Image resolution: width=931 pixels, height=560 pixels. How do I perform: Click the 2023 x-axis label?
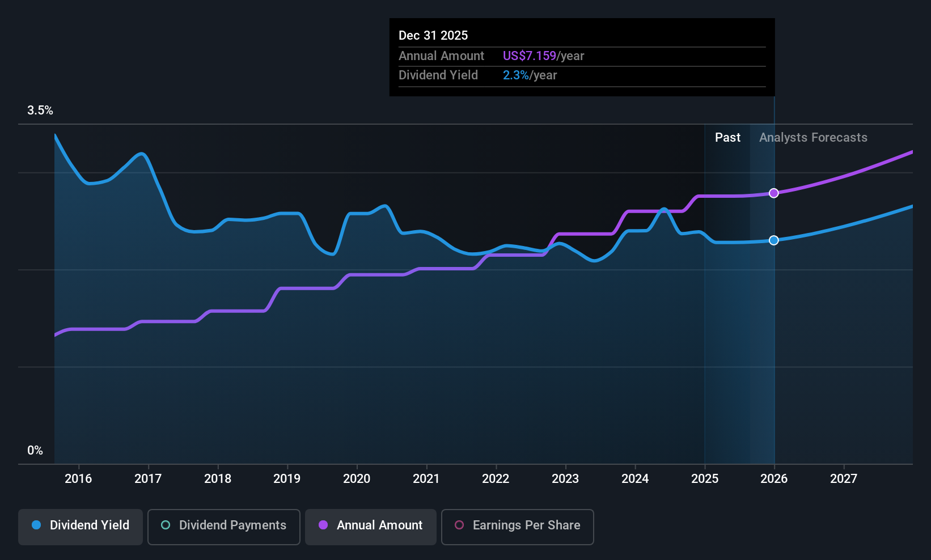tap(565, 479)
